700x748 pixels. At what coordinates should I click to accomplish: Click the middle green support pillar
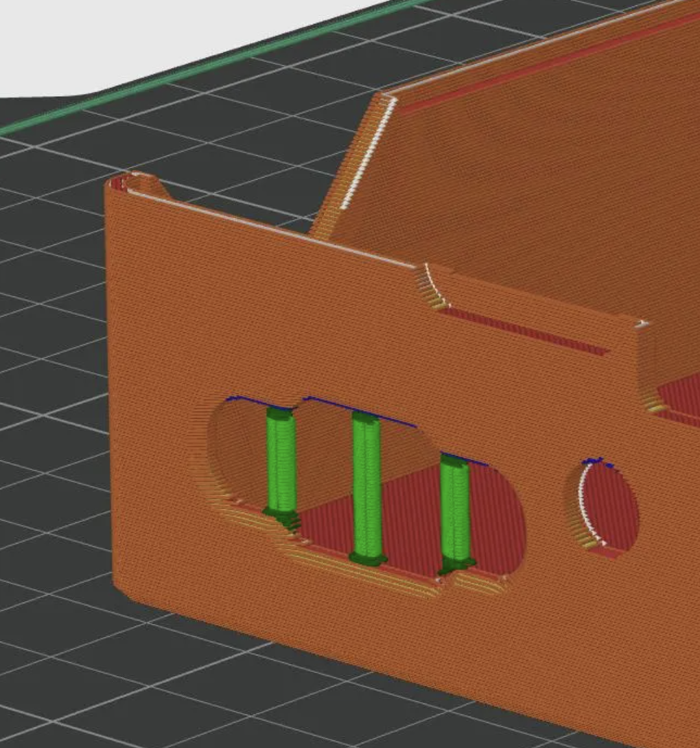pos(367,487)
